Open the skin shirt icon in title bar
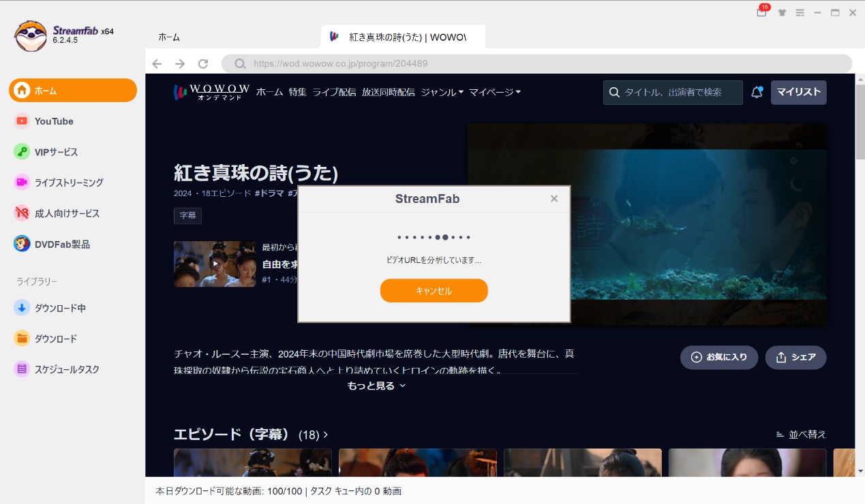Screen dimensions: 865x504 pyautogui.click(x=782, y=12)
